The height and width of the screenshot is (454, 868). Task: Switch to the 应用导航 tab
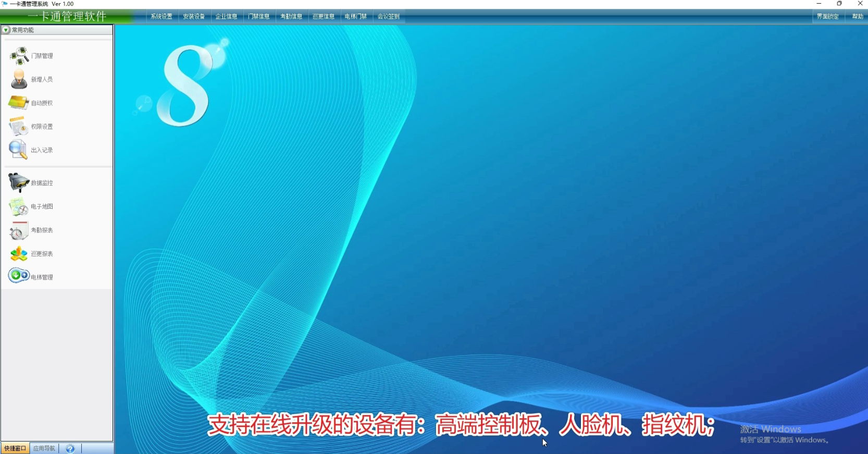pos(44,449)
